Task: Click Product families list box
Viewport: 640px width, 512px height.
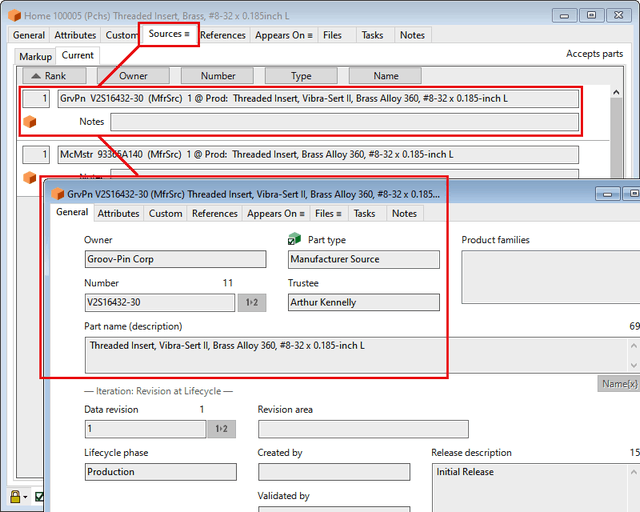Action: tap(551, 277)
